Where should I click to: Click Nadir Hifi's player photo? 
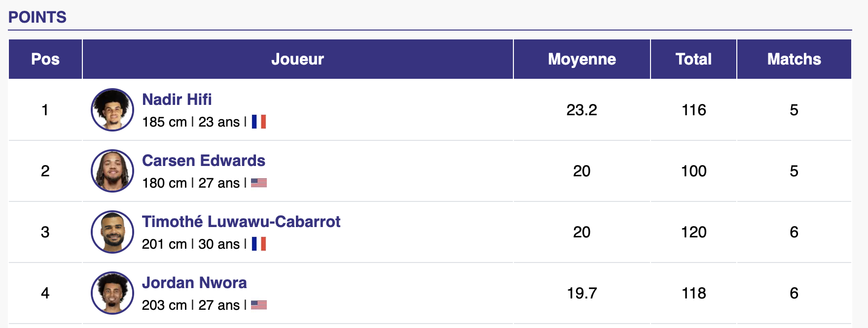[x=112, y=110]
